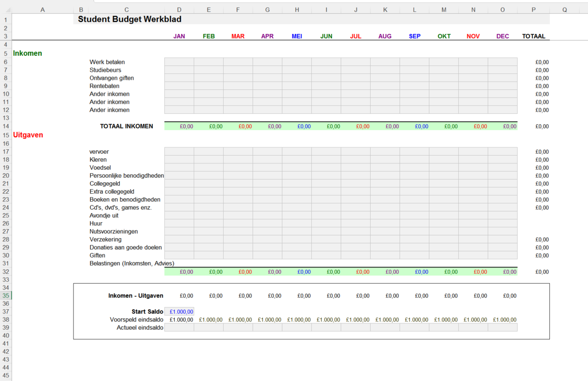Click the Inkomen - Uitgaven label
This screenshot has height=381, width=588.
coord(136,296)
